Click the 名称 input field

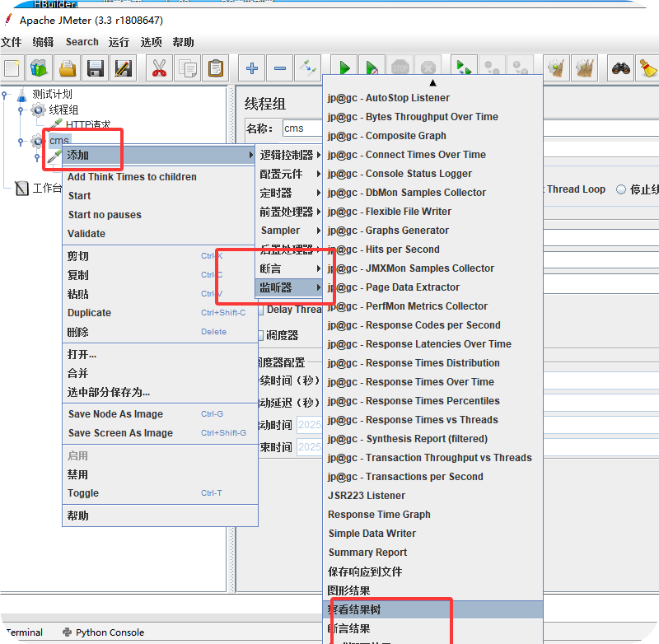tap(302, 128)
